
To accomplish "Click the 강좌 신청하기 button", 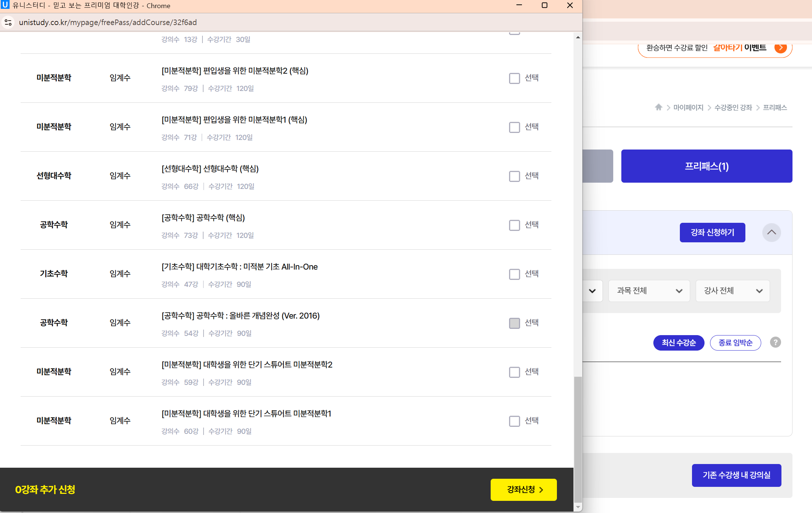I will [x=712, y=232].
